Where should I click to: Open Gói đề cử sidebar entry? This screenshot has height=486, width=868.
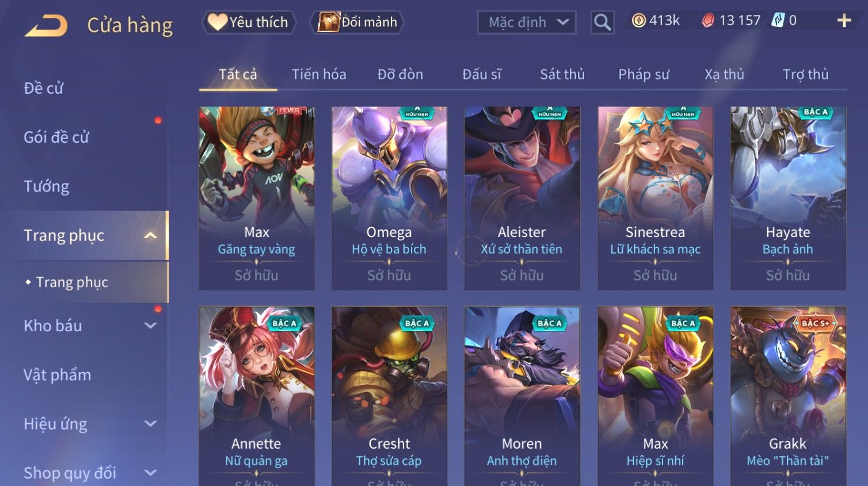(x=56, y=137)
